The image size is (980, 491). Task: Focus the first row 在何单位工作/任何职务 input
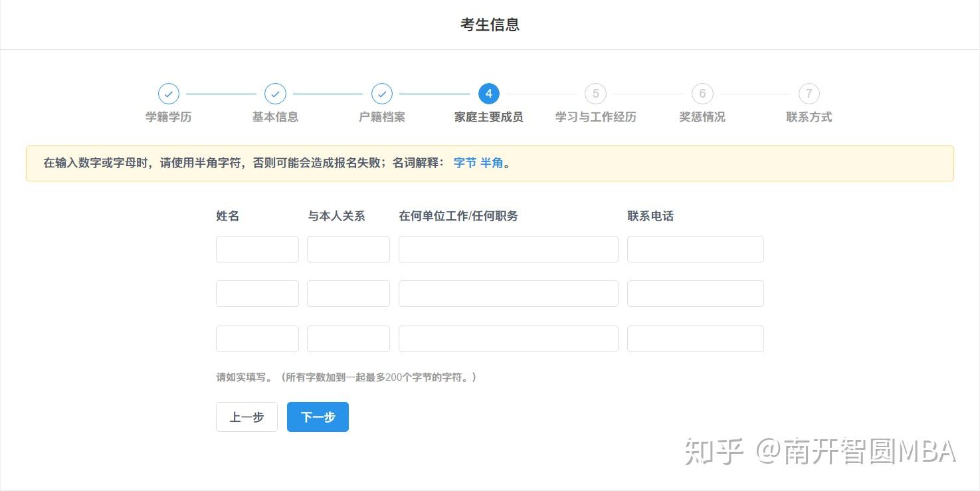(508, 249)
